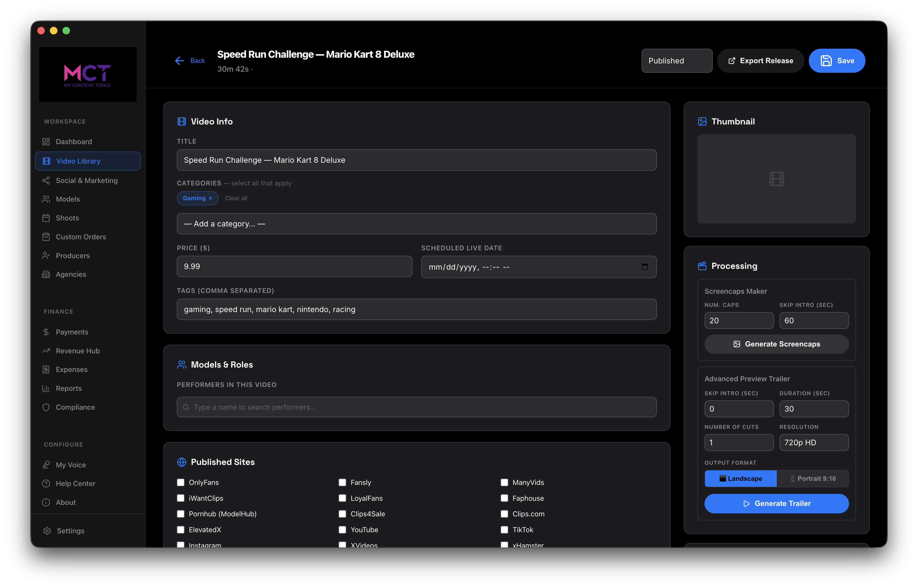Check the ManyVids site checkbox
This screenshot has height=588, width=918.
[x=504, y=482]
